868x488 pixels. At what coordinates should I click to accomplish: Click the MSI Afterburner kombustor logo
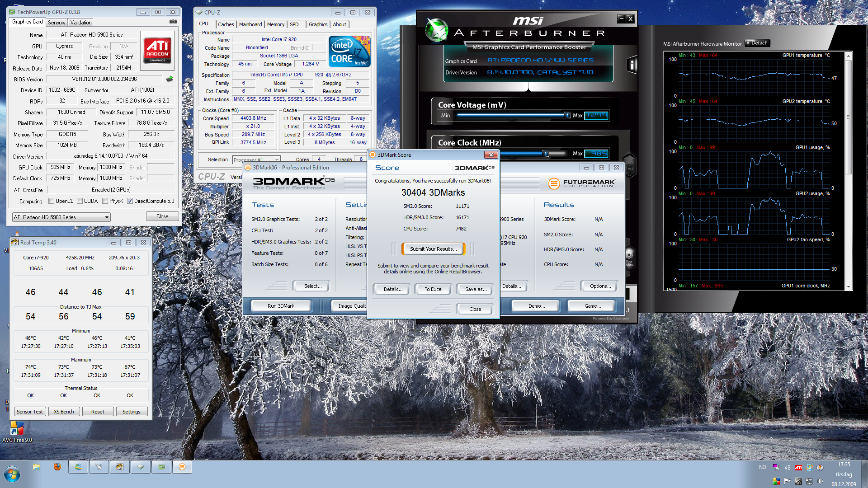coord(437,30)
